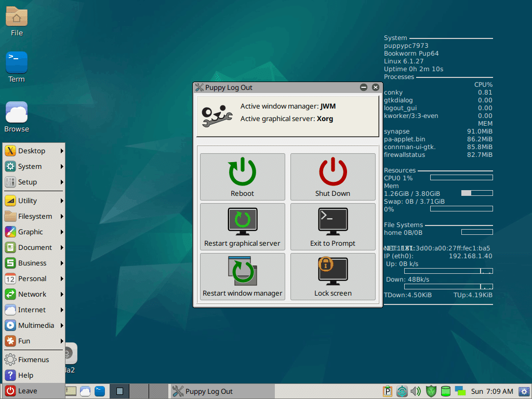Click the Sun 7:09 AM clock
532x399 pixels.
pos(492,391)
